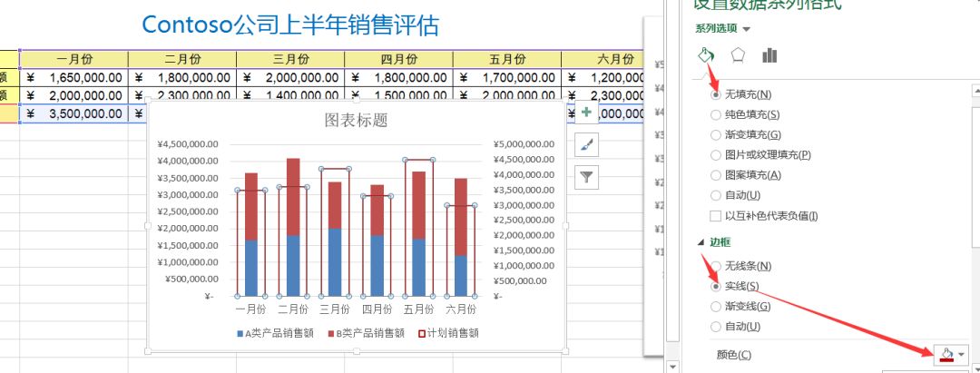Select the 无填充 radio option

tap(717, 94)
